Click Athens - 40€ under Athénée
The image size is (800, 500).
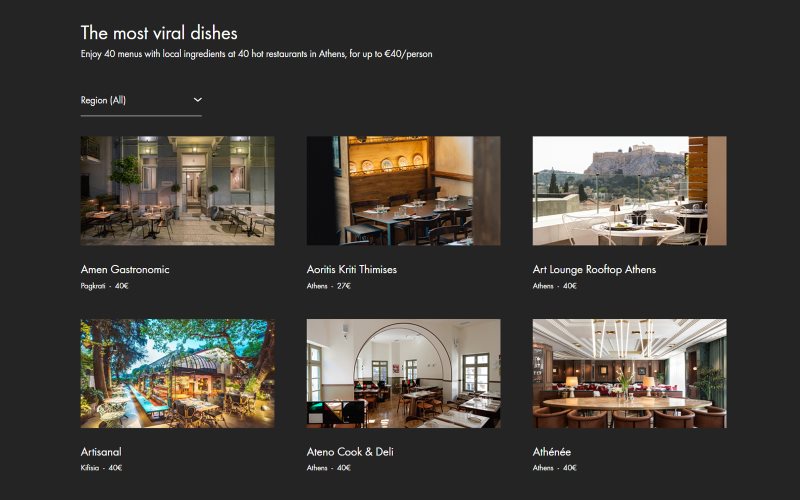pyautogui.click(x=555, y=467)
